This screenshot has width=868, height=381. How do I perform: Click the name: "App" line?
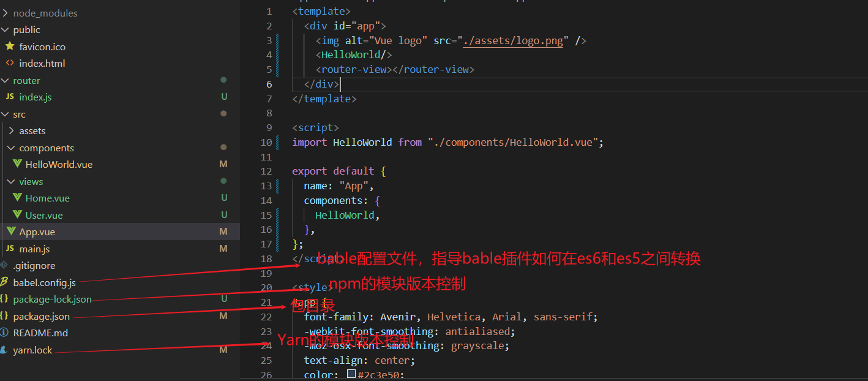pyautogui.click(x=339, y=186)
